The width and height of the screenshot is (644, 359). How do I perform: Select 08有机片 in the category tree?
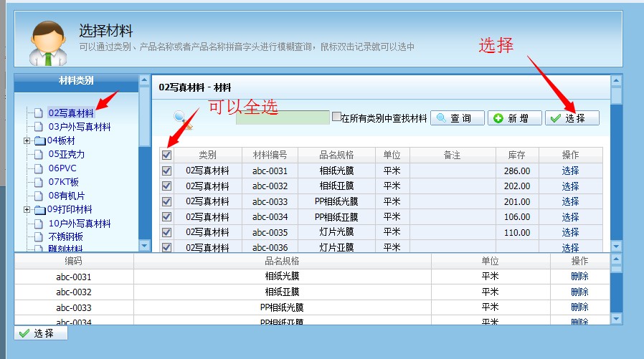pyautogui.click(x=67, y=196)
